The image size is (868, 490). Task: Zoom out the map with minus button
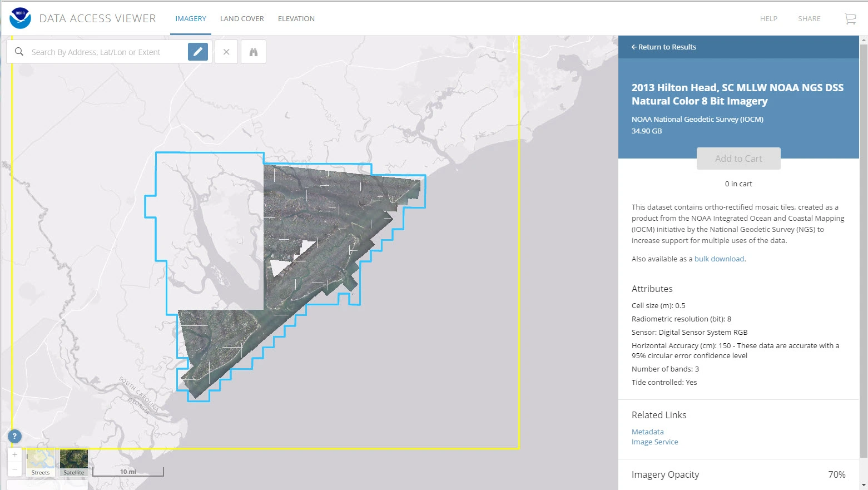click(15, 469)
